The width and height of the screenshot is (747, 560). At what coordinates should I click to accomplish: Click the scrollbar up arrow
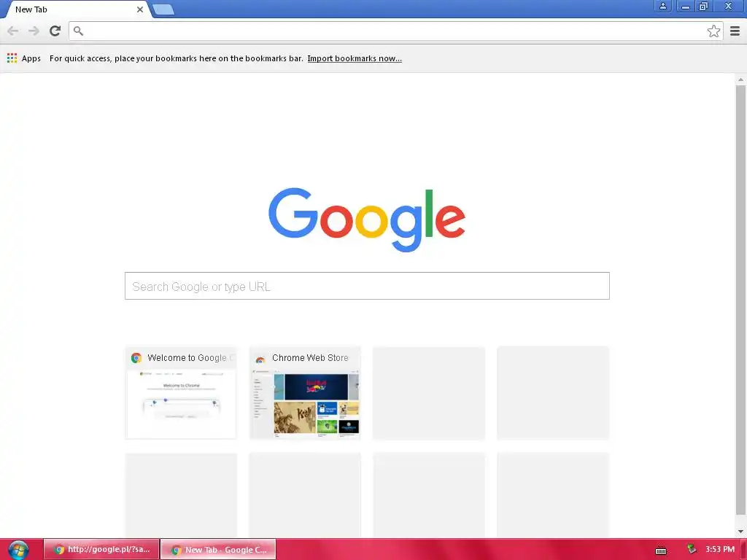pyautogui.click(x=740, y=79)
